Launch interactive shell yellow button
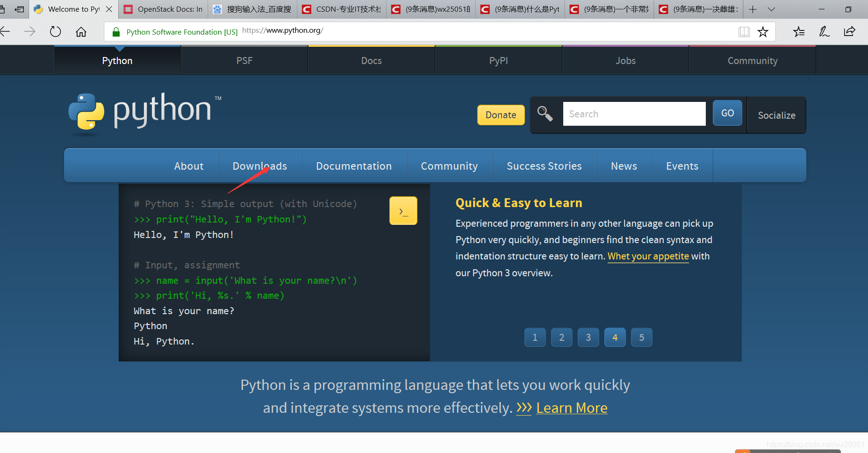Screen dimensions: 868x453 403,211
